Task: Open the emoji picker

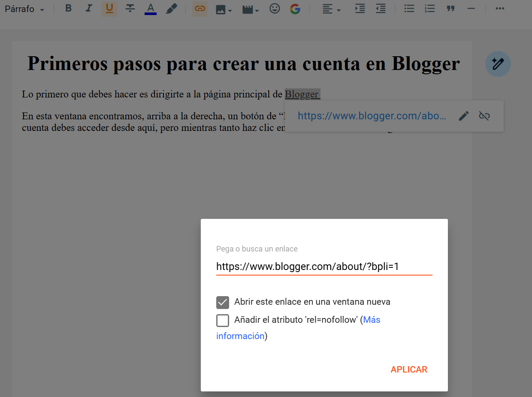Action: (275, 9)
